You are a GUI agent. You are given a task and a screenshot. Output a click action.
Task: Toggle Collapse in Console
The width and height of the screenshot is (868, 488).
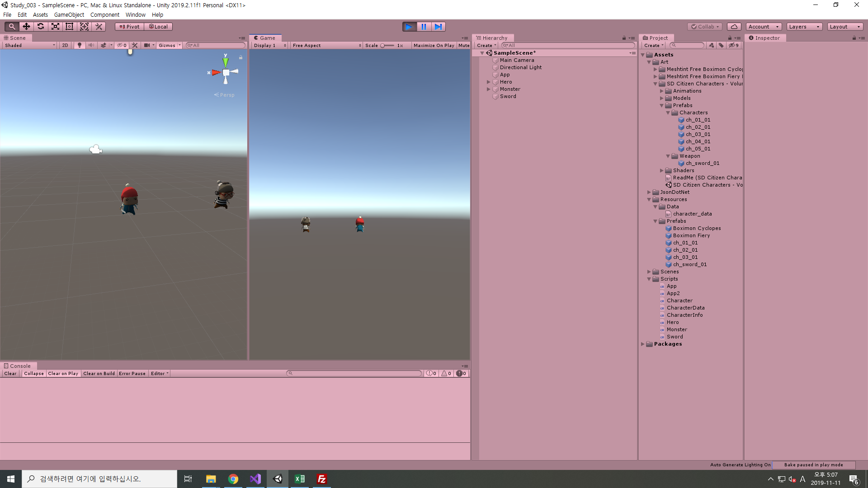(x=34, y=373)
